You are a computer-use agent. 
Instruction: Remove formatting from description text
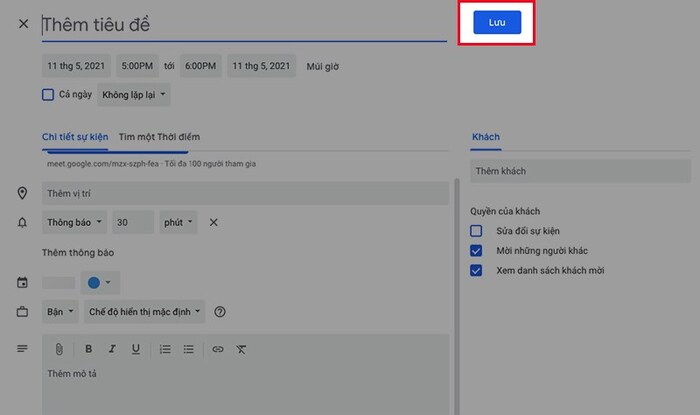click(242, 349)
